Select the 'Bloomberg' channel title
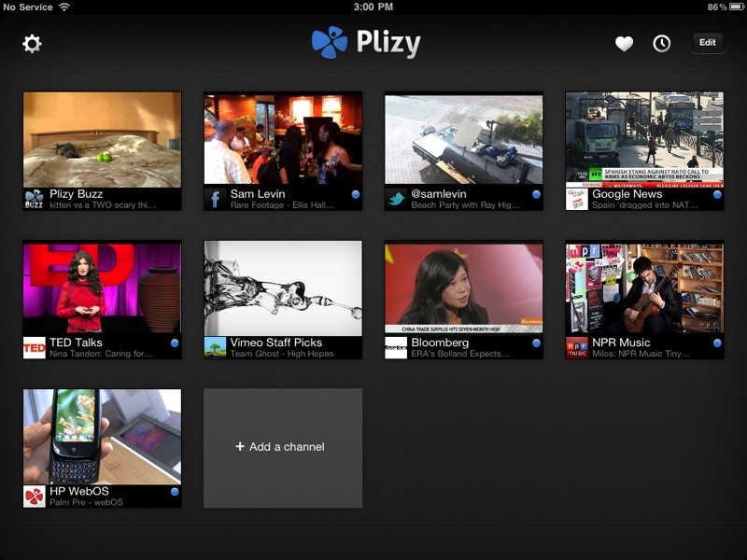The width and height of the screenshot is (747, 560). tap(440, 343)
